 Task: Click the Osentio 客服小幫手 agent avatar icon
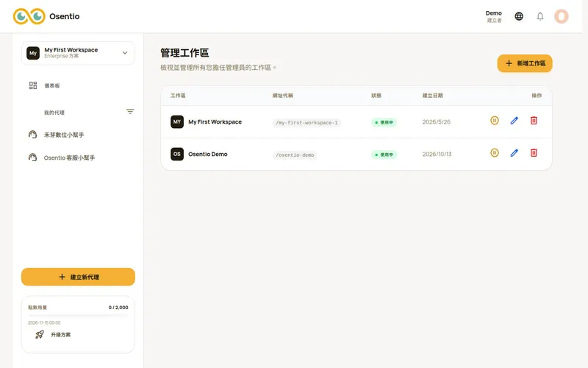pos(32,158)
